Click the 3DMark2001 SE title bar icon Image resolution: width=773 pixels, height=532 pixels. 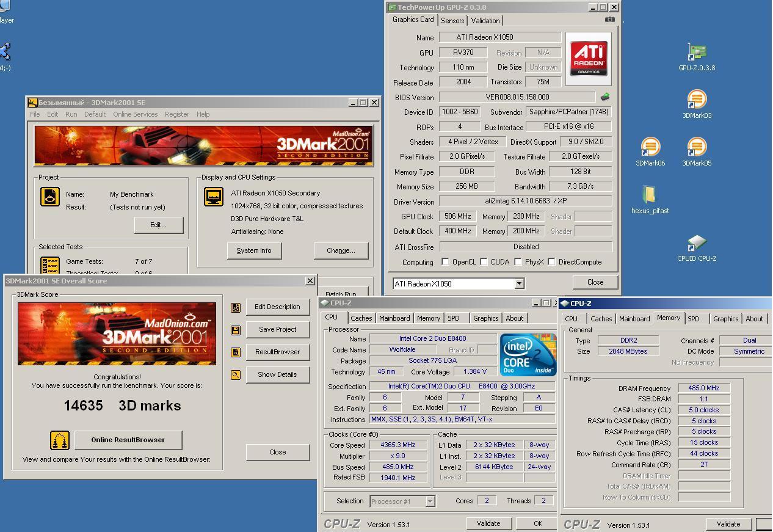point(33,103)
